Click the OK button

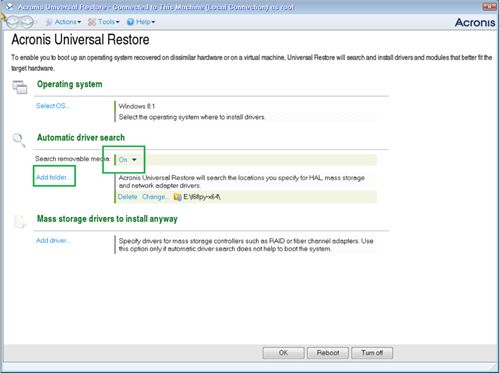[283, 353]
